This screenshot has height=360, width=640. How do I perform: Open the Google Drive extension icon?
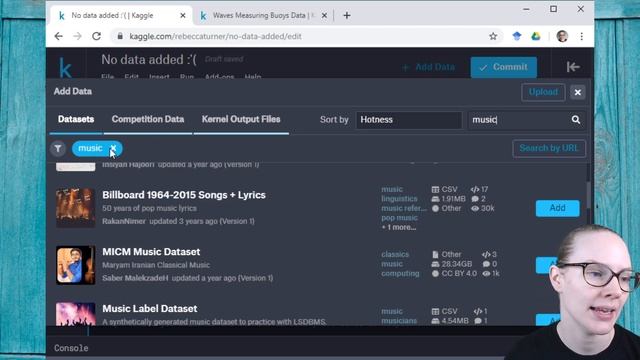click(x=536, y=36)
